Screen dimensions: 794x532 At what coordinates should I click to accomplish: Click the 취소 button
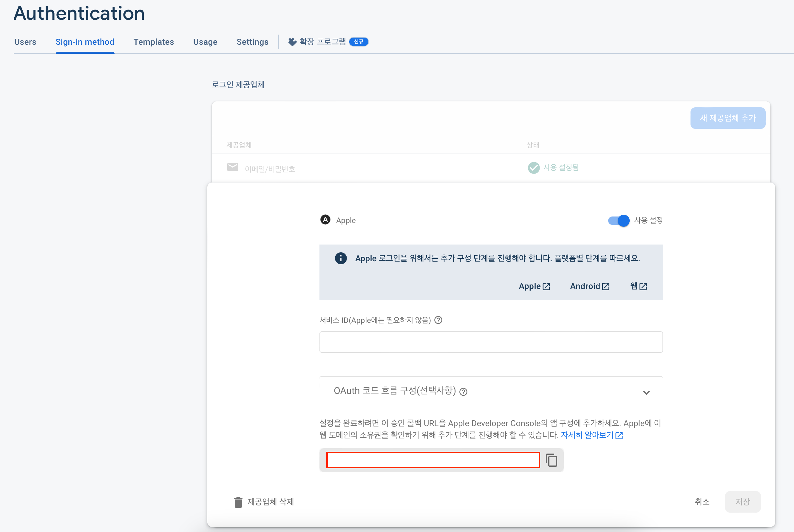(702, 502)
